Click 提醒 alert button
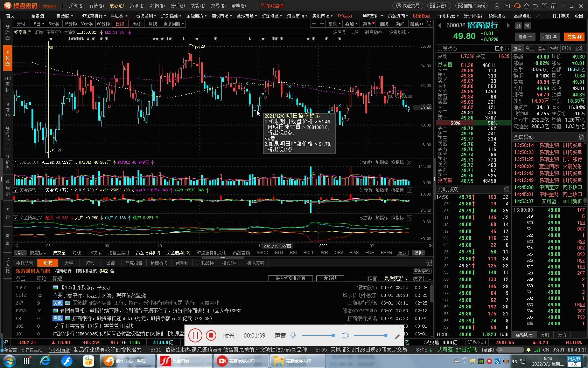 point(549,36)
